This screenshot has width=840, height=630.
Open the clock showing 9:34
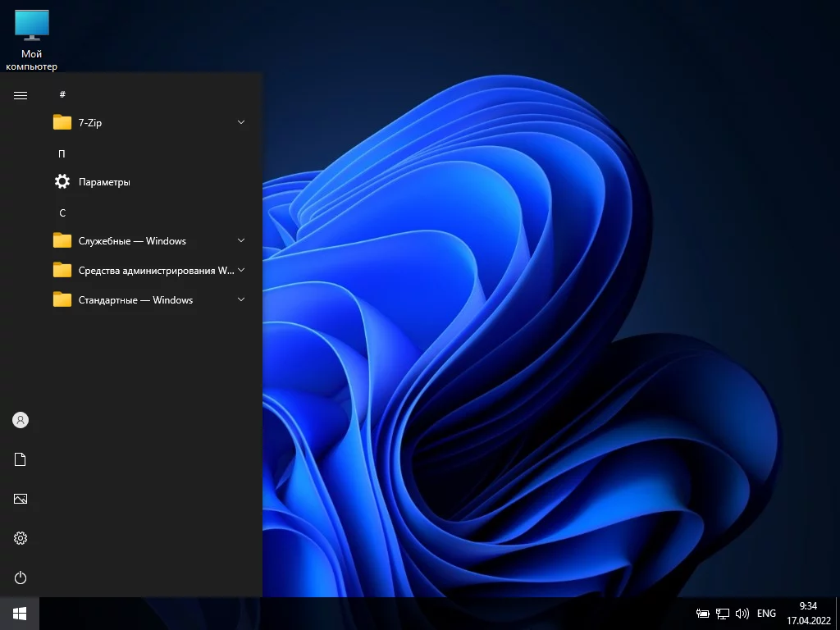pos(808,613)
